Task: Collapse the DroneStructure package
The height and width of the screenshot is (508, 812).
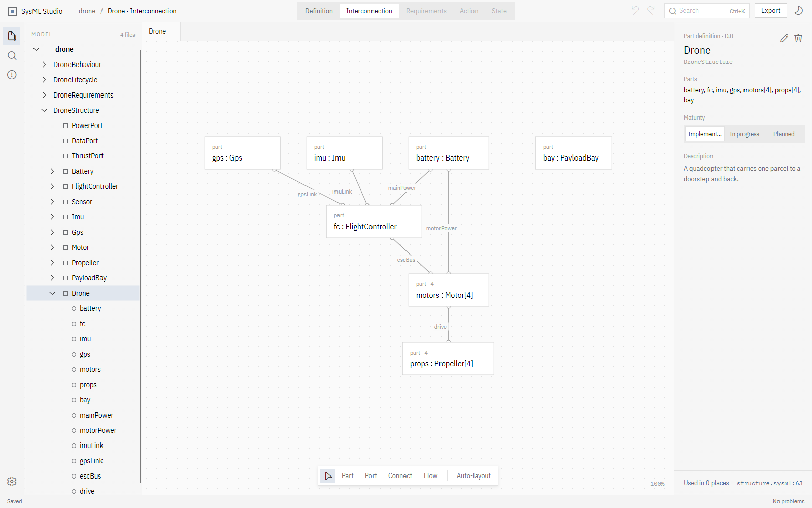Action: [44, 110]
